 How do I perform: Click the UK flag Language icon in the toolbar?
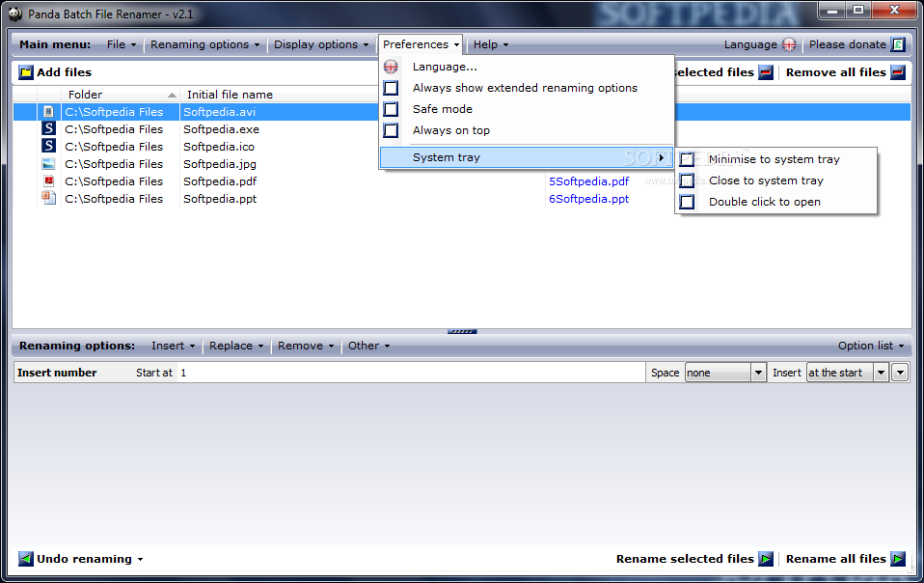pos(789,44)
